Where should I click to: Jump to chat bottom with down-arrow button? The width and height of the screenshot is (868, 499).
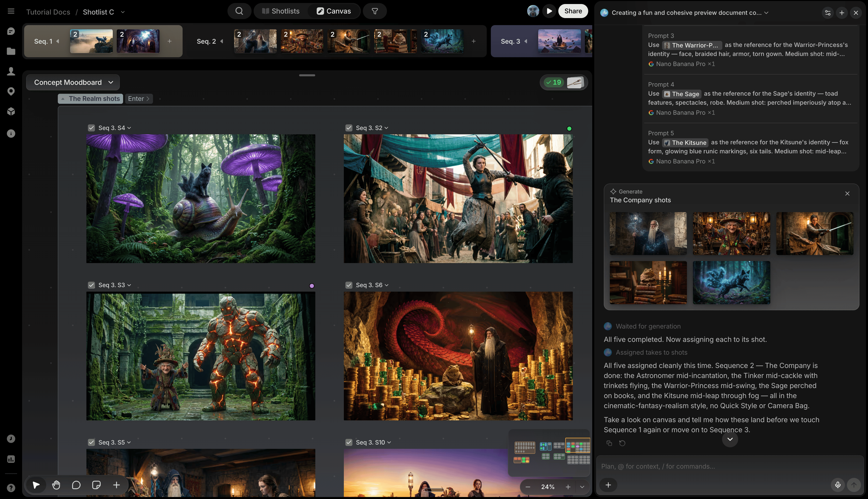(730, 439)
